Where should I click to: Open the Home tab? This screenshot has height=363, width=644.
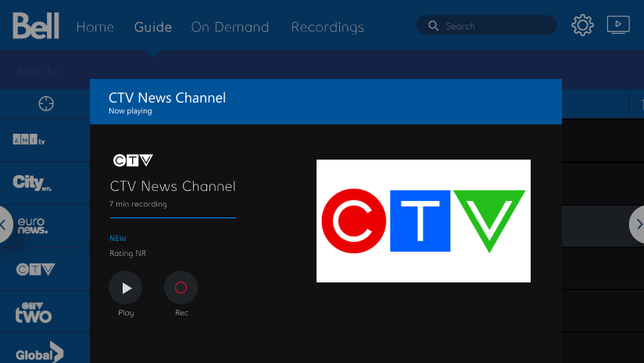coord(95,27)
